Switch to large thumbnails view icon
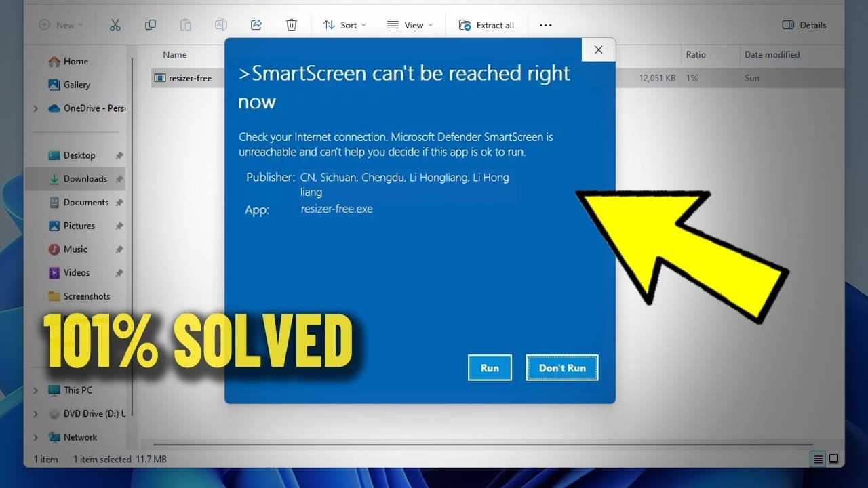This screenshot has width=868, height=488. [x=834, y=459]
